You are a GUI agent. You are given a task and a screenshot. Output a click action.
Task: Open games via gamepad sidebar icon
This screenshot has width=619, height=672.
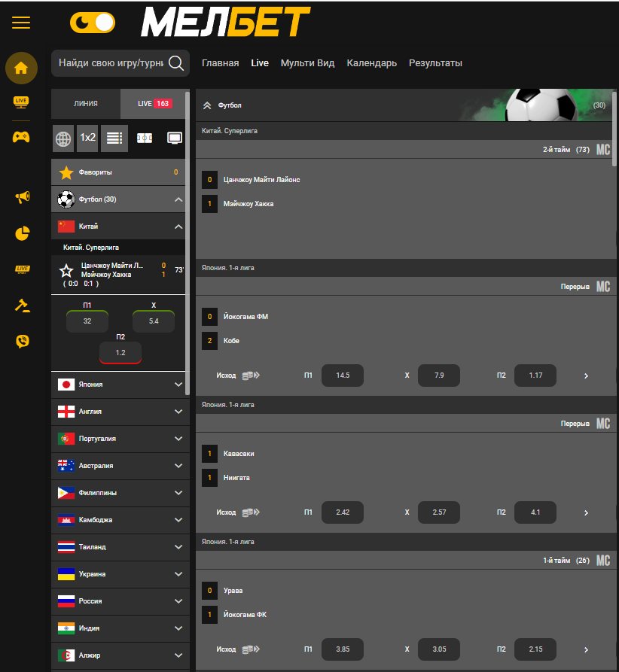tap(21, 137)
